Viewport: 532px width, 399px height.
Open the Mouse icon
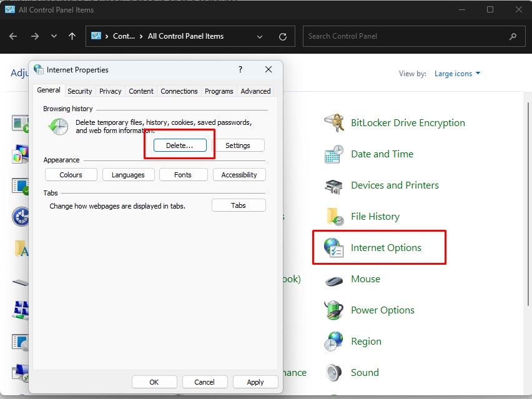pyautogui.click(x=334, y=280)
